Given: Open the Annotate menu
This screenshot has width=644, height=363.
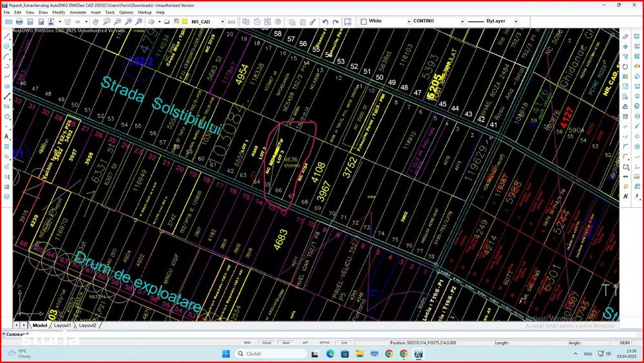Looking at the screenshot, I should 78,12.
